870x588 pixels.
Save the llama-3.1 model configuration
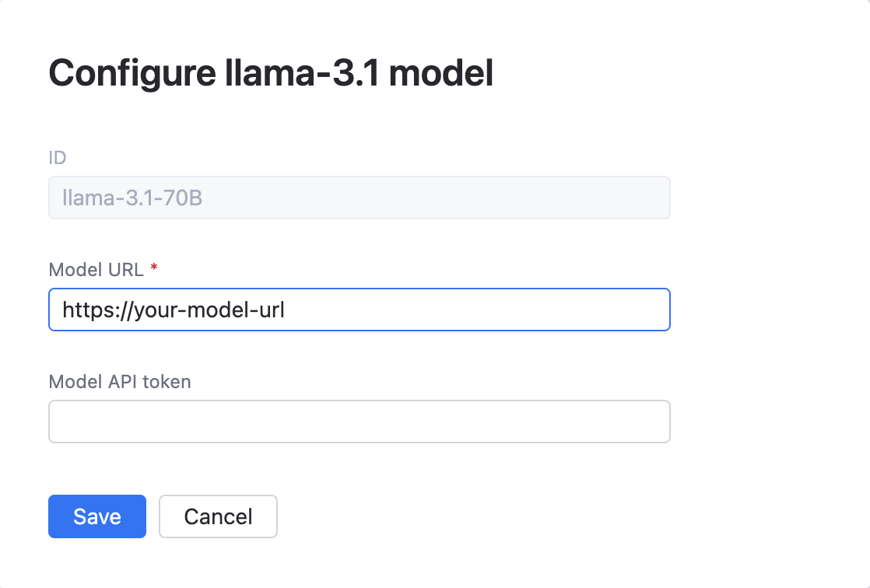[x=96, y=516]
